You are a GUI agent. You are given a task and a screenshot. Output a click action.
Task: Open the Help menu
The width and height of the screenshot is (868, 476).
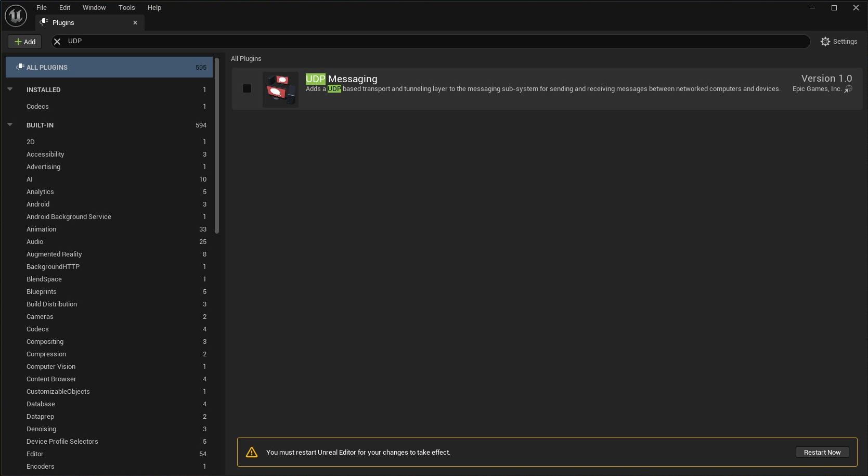pos(154,7)
